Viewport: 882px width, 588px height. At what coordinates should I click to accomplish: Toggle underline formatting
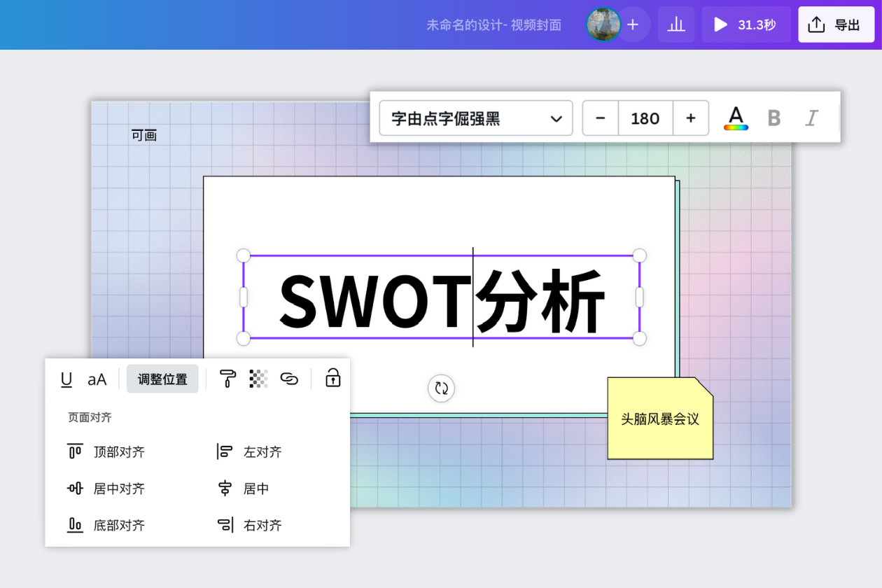pyautogui.click(x=66, y=379)
